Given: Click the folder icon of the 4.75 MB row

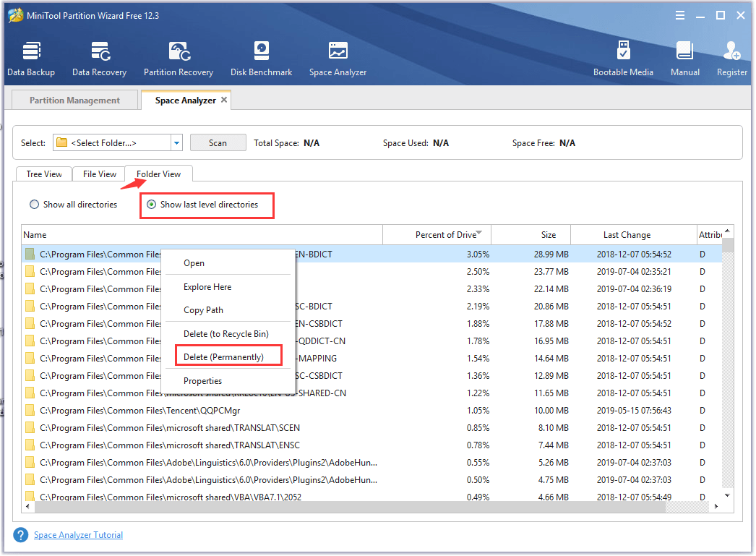Looking at the screenshot, I should click(30, 480).
